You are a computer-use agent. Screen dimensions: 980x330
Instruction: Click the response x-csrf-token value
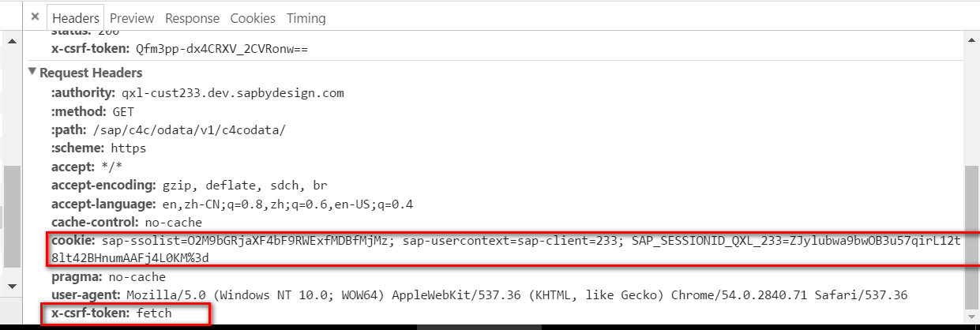pyautogui.click(x=221, y=49)
